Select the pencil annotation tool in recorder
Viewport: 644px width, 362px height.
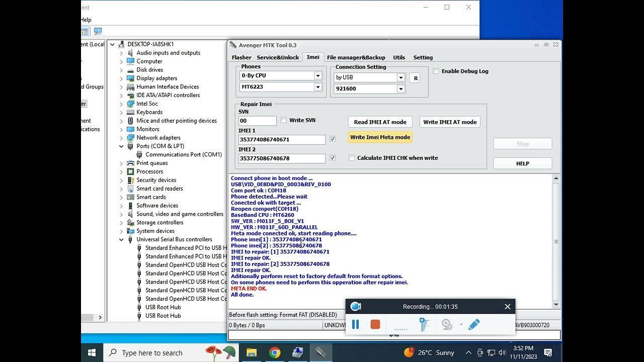tap(474, 325)
